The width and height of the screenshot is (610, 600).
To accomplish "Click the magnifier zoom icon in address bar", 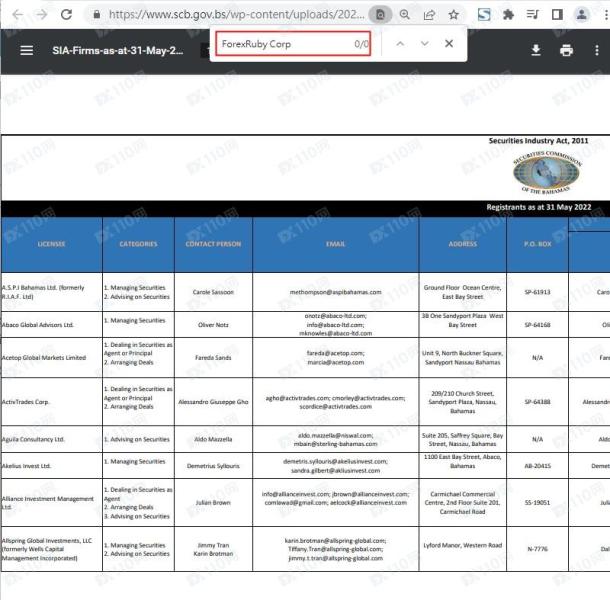I will [x=405, y=15].
